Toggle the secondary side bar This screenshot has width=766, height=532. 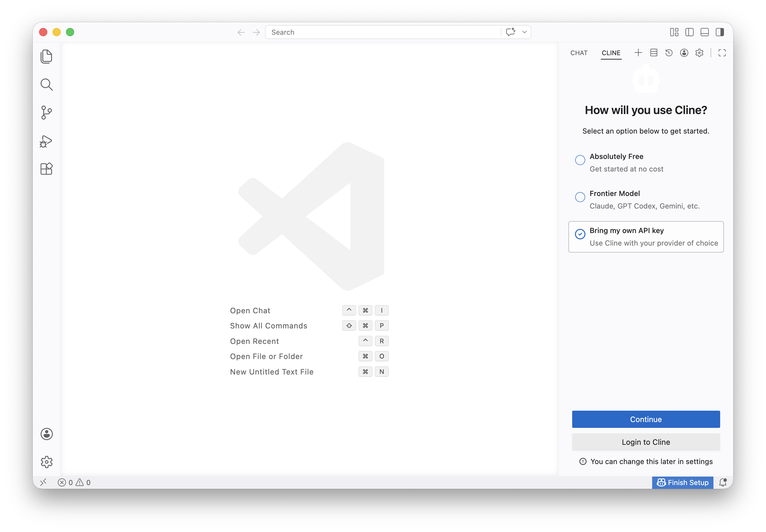point(720,32)
